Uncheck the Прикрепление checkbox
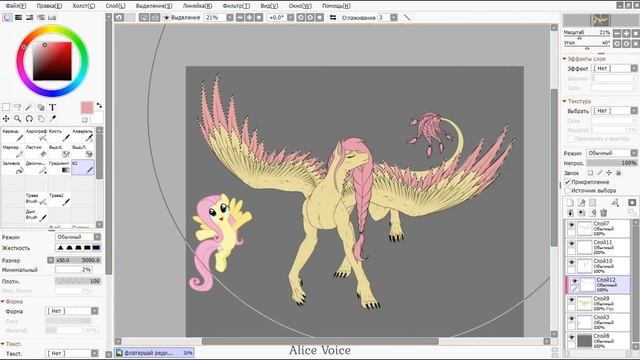The image size is (640, 360). [567, 182]
